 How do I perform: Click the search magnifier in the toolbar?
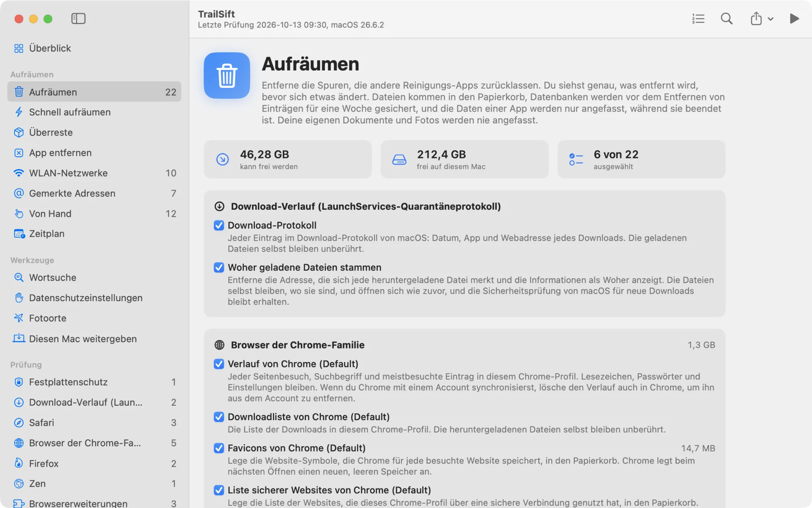click(727, 19)
